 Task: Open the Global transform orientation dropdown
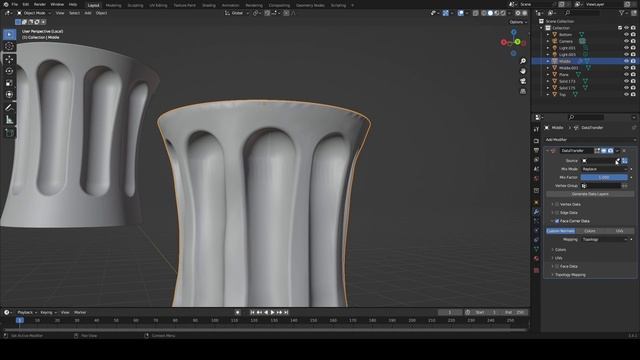(237, 13)
